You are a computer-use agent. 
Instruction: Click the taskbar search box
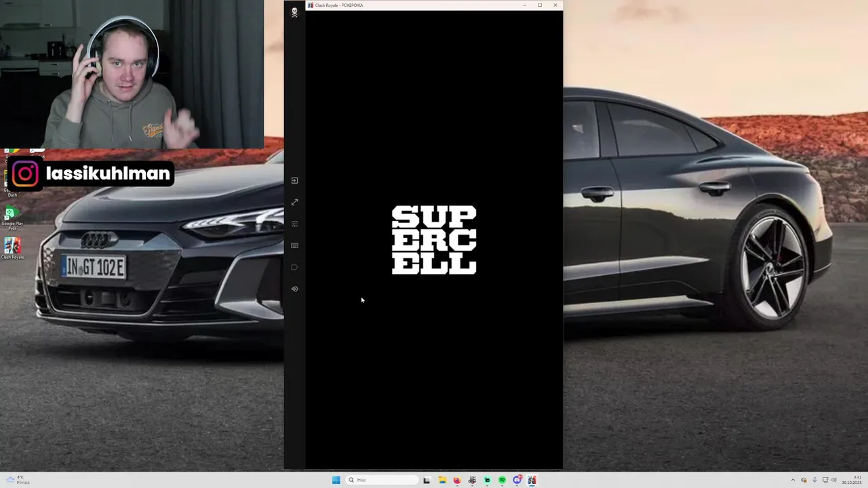click(382, 480)
